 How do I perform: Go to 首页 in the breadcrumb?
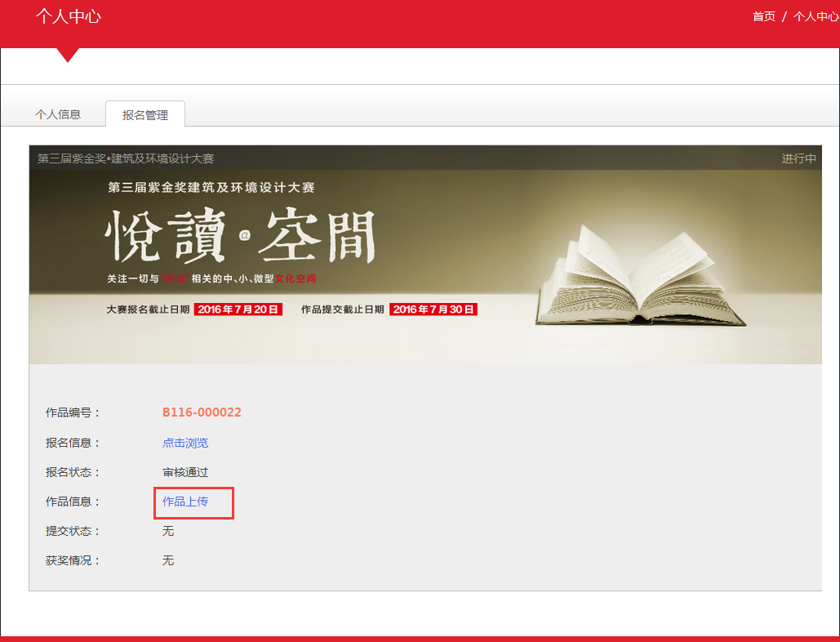(x=763, y=16)
